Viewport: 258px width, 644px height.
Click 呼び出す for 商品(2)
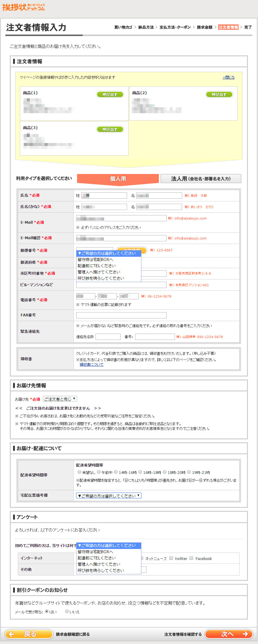pyautogui.click(x=219, y=94)
